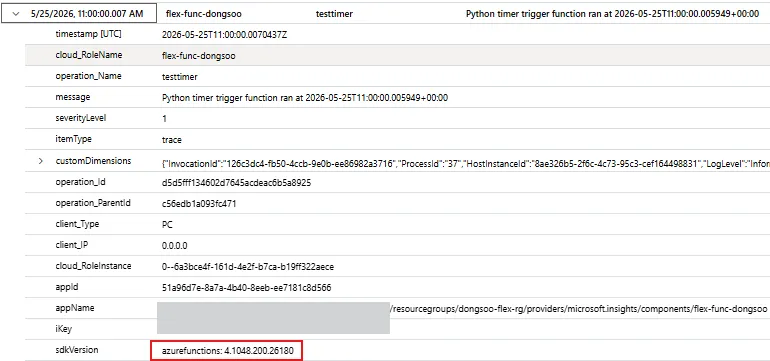The image size is (770, 361).
Task: Select value 0--6a3bce4f-161d-4e2f-b7ca-b19ff322aece
Action: pos(248,267)
